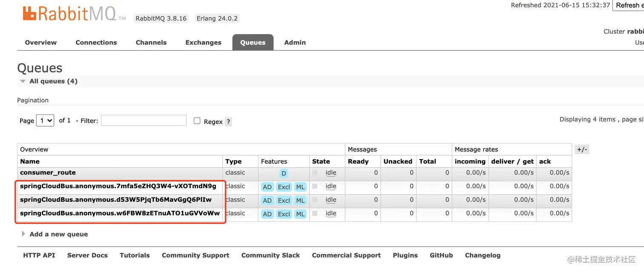
Task: Click AD badge in the d53W5PjqTb6 row
Action: pyautogui.click(x=267, y=200)
